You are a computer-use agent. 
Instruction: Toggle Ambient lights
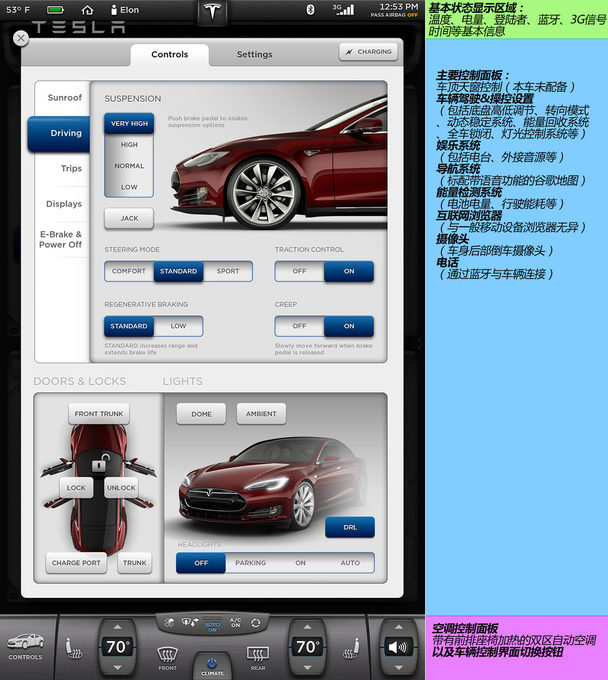coord(261,414)
